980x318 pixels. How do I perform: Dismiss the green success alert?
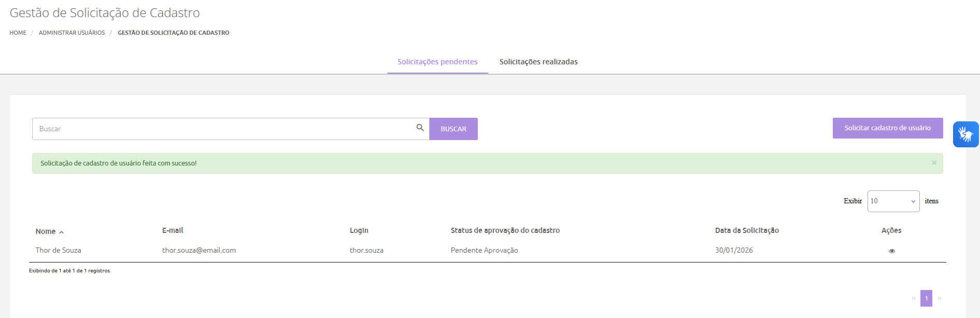tap(934, 163)
